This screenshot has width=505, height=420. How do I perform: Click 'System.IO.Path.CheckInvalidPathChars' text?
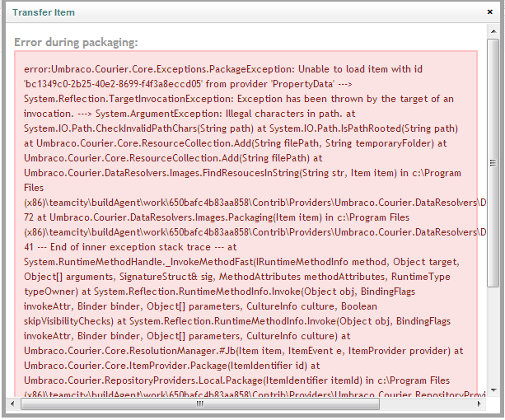tap(110, 128)
